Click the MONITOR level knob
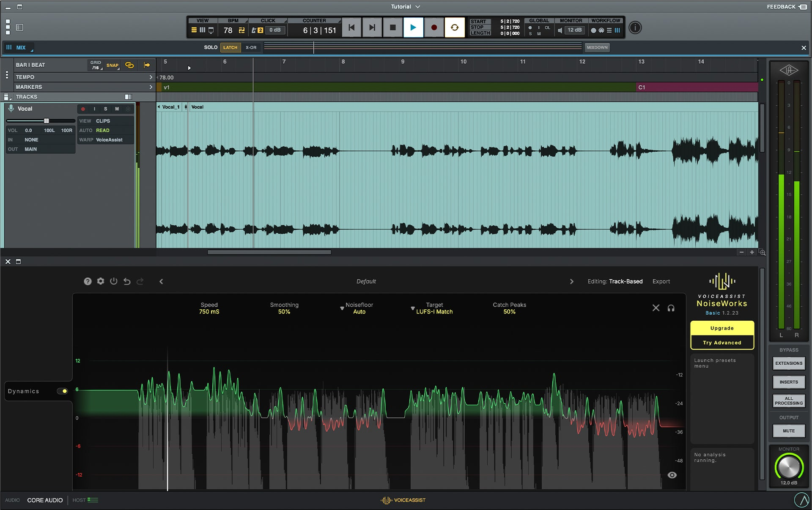The width and height of the screenshot is (812, 510). (789, 466)
